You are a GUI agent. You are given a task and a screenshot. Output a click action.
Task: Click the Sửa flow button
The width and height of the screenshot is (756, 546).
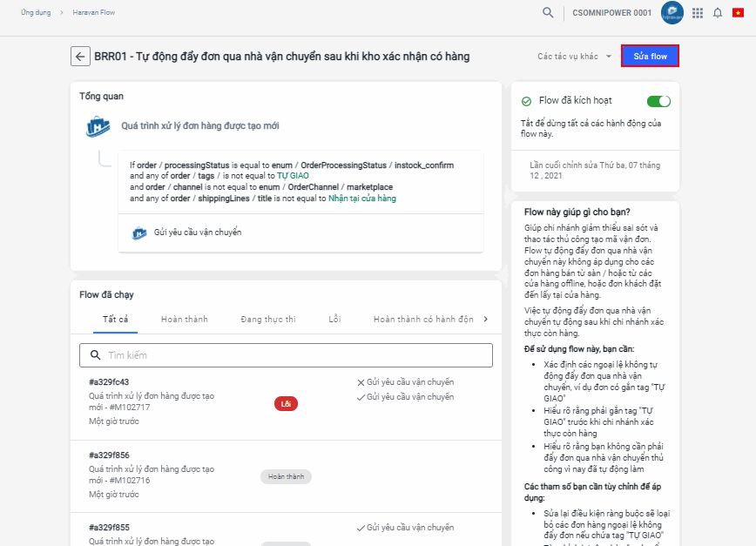pyautogui.click(x=650, y=57)
